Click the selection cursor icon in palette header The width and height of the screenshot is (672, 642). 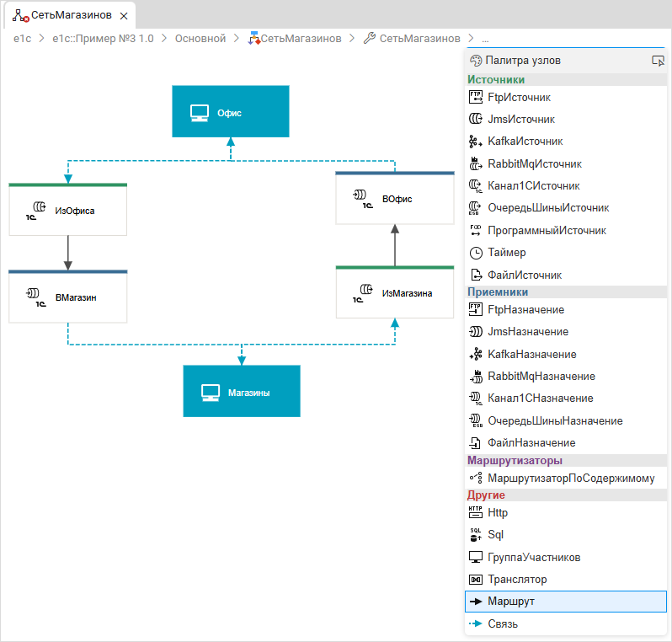tap(658, 61)
